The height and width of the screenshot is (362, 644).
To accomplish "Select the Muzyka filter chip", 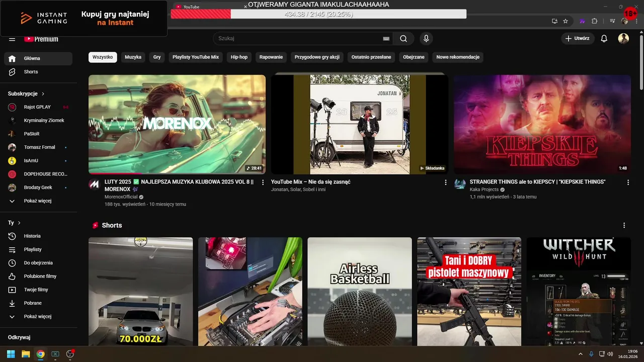I will click(133, 57).
